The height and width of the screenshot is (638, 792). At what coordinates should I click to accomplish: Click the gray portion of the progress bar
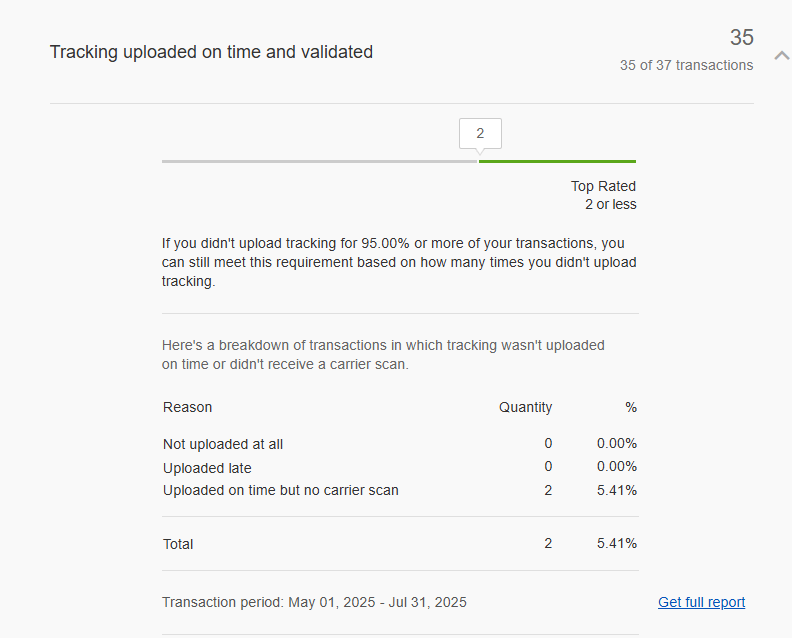pyautogui.click(x=319, y=161)
